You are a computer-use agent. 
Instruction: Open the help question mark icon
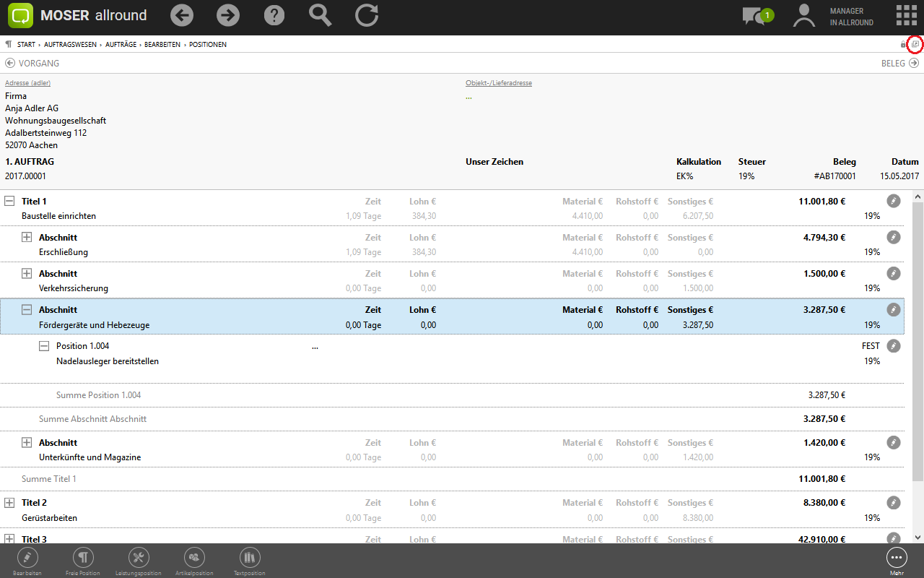click(274, 15)
